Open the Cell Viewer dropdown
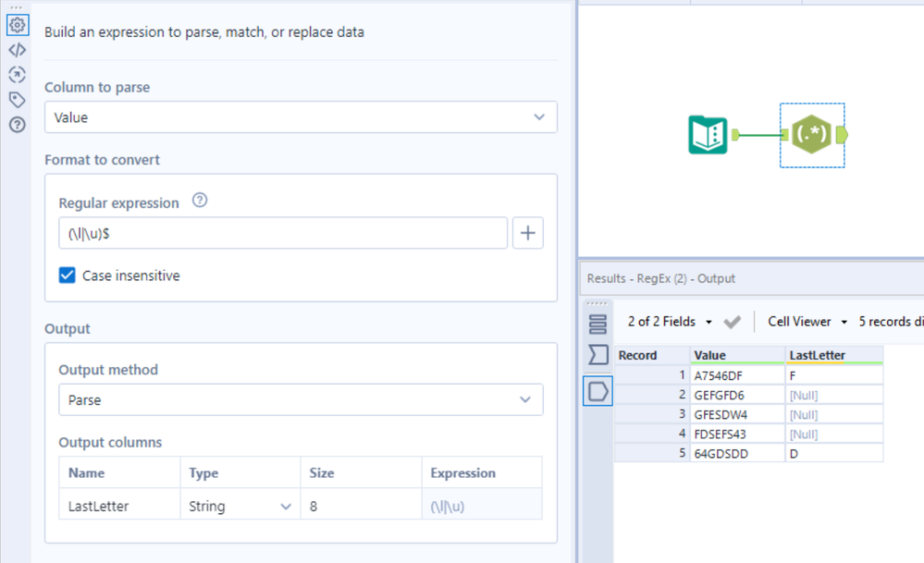 tap(807, 322)
